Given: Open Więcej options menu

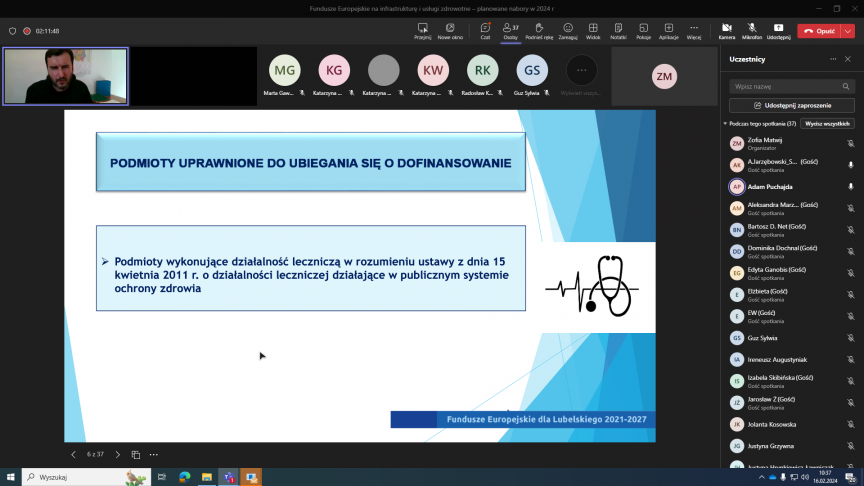Looking at the screenshot, I should 694,31.
